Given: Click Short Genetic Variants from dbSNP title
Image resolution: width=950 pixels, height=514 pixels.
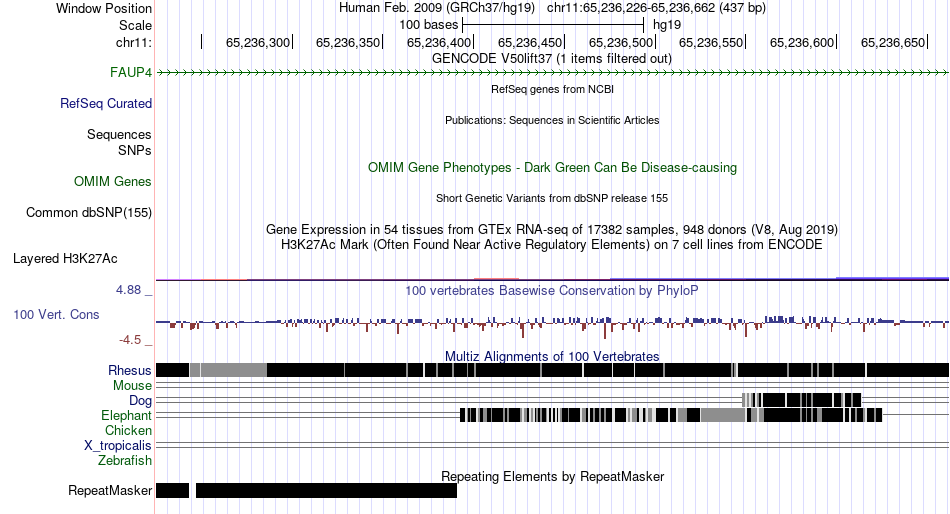Looking at the screenshot, I should 551,198.
